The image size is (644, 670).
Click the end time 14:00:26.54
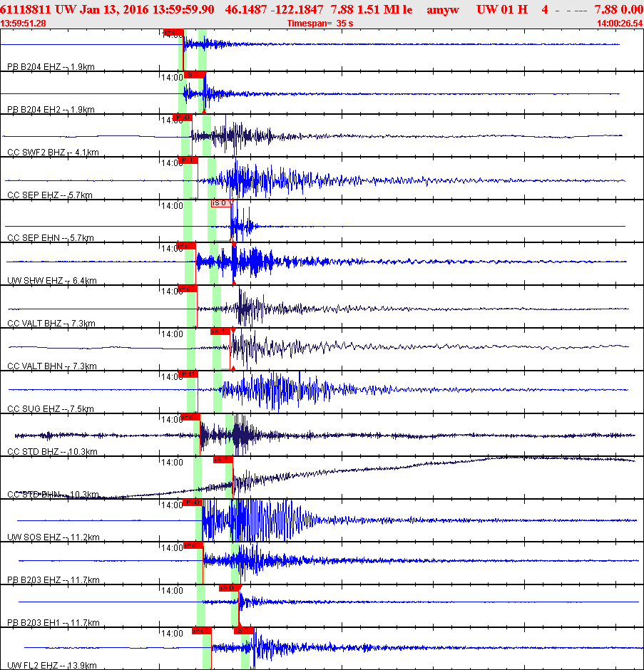pyautogui.click(x=620, y=23)
